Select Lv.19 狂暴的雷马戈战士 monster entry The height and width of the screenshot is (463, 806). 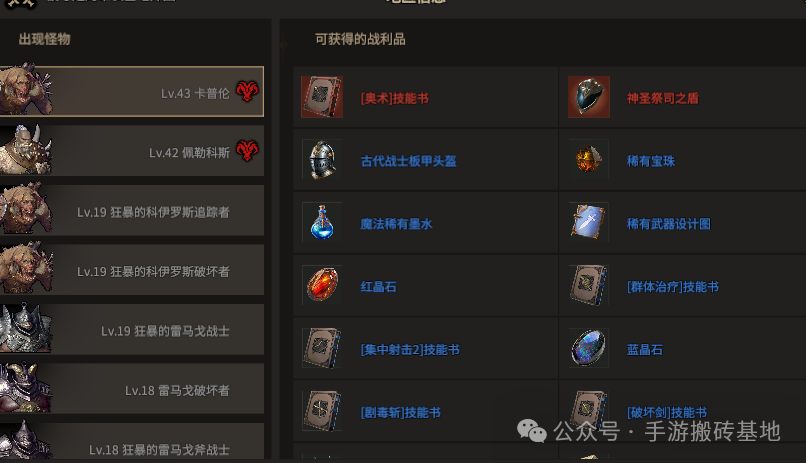pyautogui.click(x=132, y=329)
